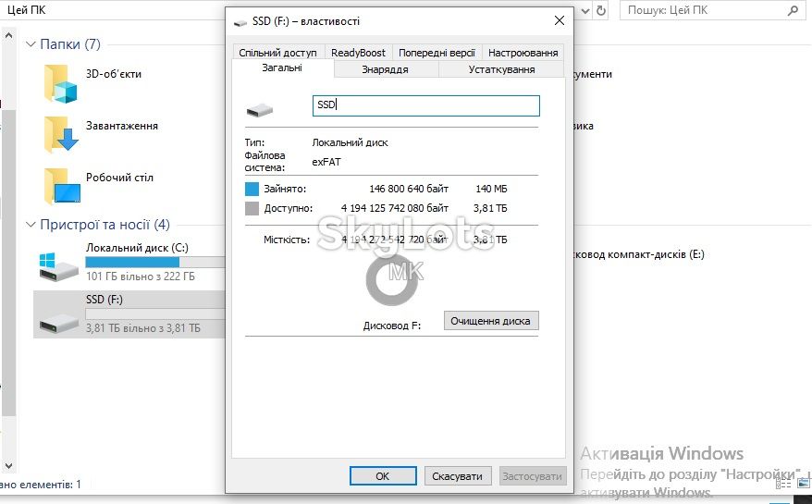812x504 pixels.
Task: Click the drive name field containing SSD
Action: [425, 105]
